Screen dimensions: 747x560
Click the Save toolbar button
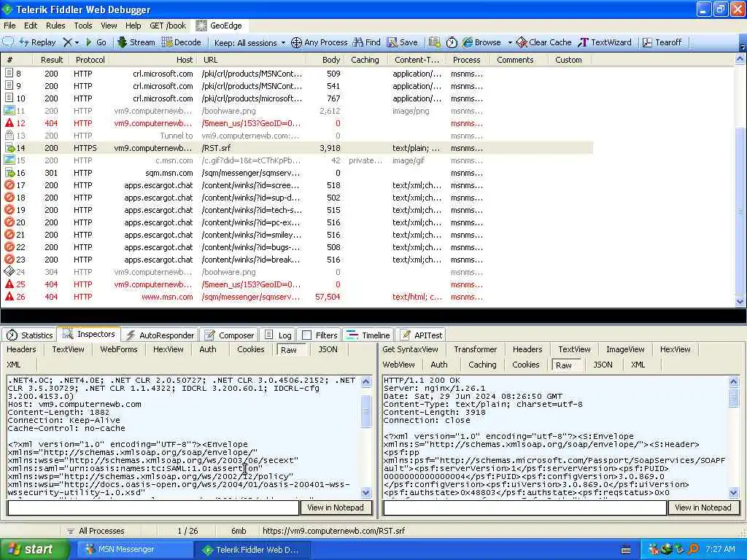point(403,42)
